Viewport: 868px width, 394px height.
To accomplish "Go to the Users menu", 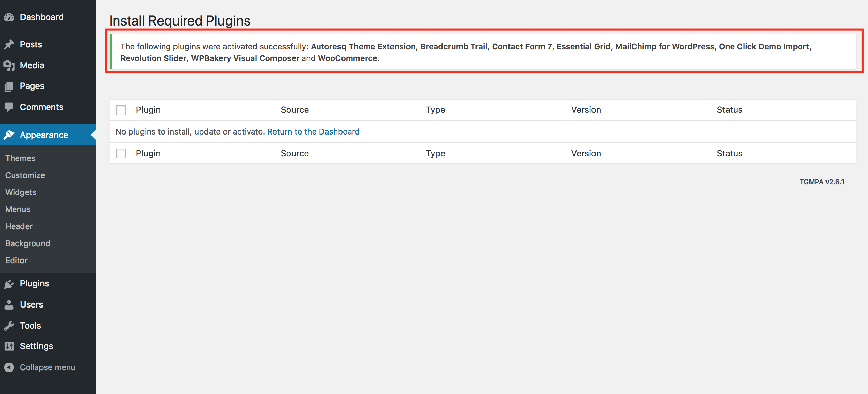I will click(x=48, y=304).
